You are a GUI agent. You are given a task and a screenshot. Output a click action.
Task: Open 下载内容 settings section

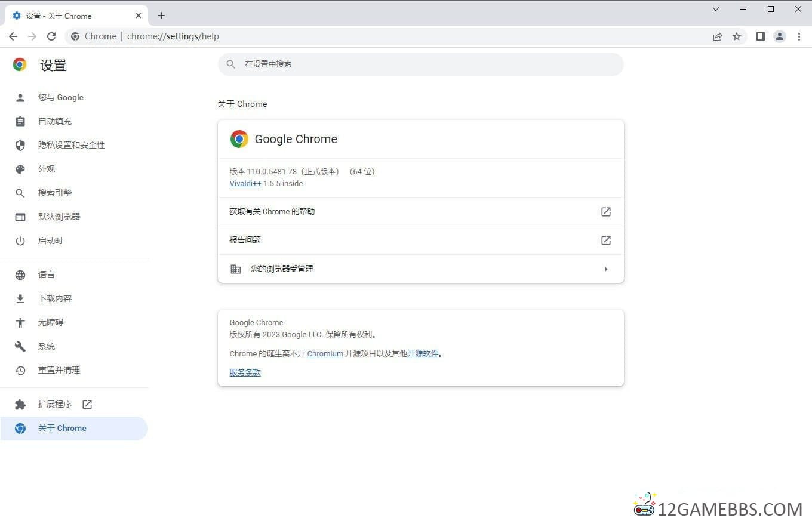(x=55, y=298)
